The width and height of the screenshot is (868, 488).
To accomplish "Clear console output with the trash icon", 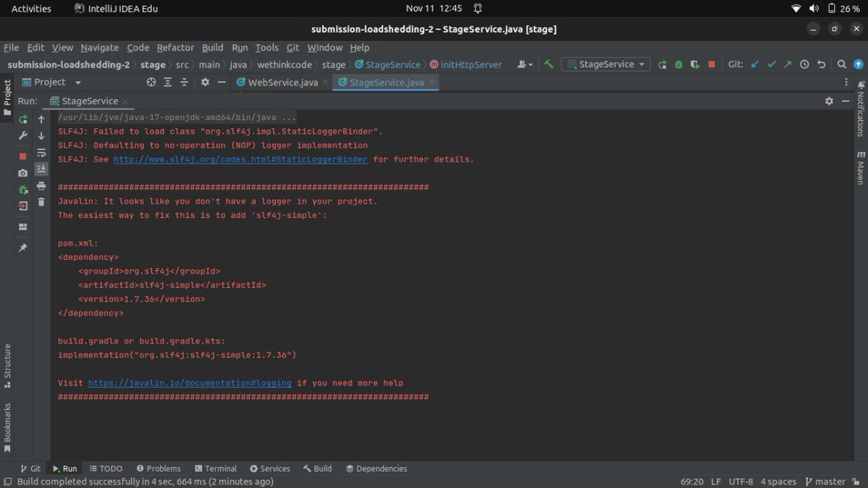I will pos(41,201).
